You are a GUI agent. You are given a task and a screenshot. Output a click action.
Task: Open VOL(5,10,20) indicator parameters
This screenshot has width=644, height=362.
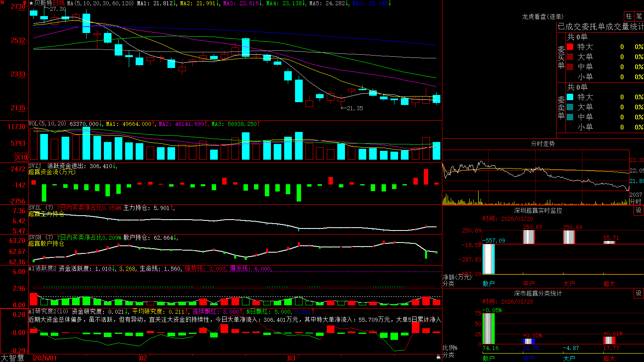[47, 124]
